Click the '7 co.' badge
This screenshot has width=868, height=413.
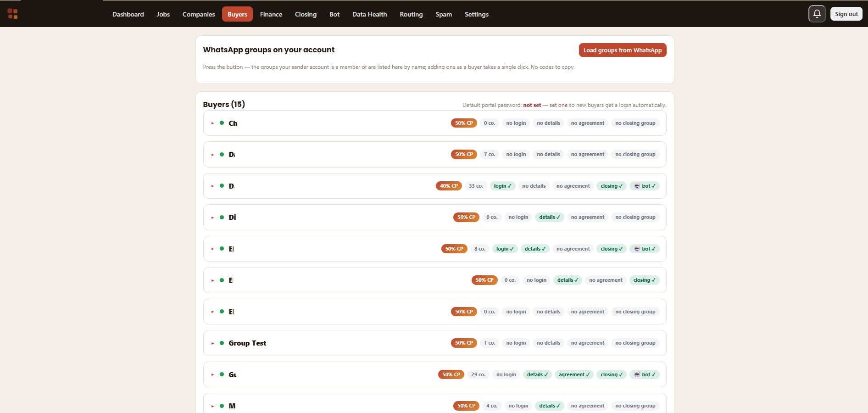click(x=490, y=154)
